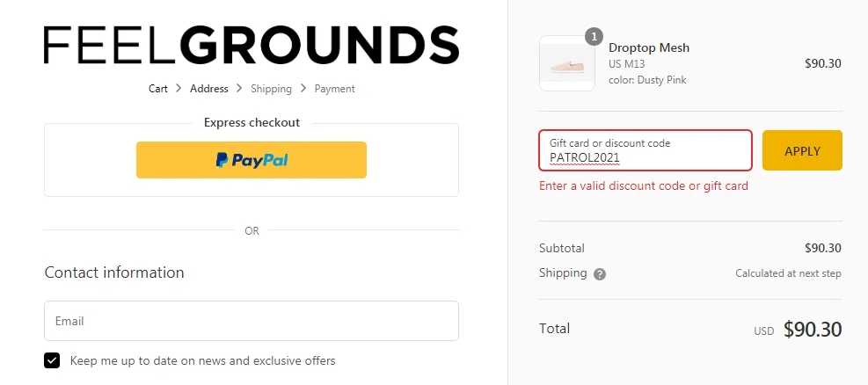This screenshot has width=868, height=385.
Task: Focus the Email input field
Action: point(252,321)
